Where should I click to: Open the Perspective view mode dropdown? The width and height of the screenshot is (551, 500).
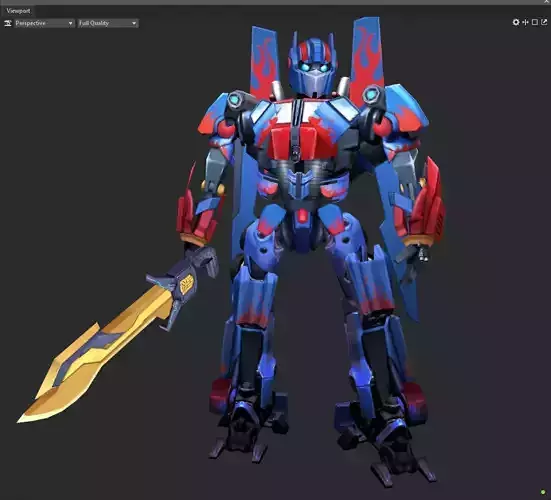point(44,23)
